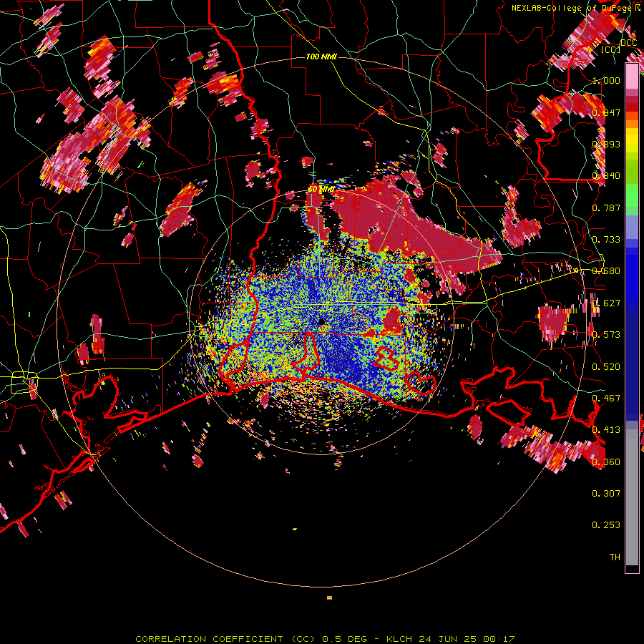This screenshot has height=644, width=644.
Task: Select the 0.787 color scale value
Action: pyautogui.click(x=606, y=208)
